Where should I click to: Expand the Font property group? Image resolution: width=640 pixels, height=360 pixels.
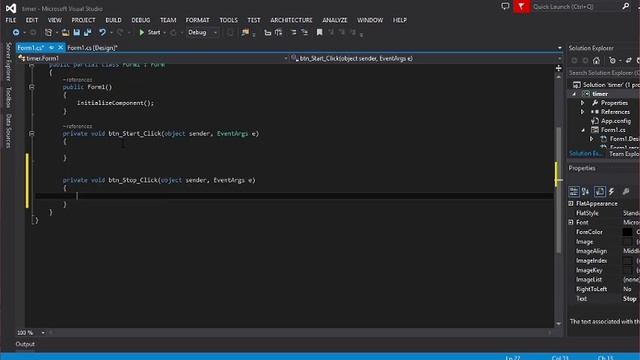[571, 222]
